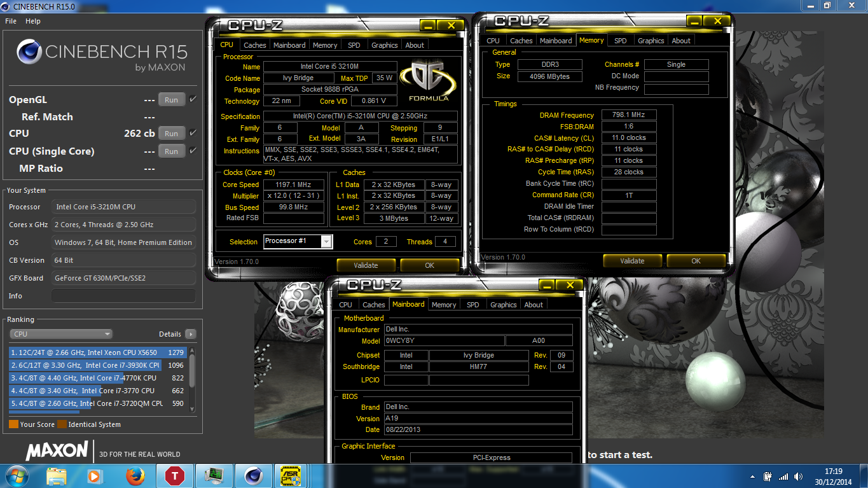This screenshot has height=488, width=868.
Task: Open About tab in CPU-Z Mainboard window
Action: [x=534, y=305]
